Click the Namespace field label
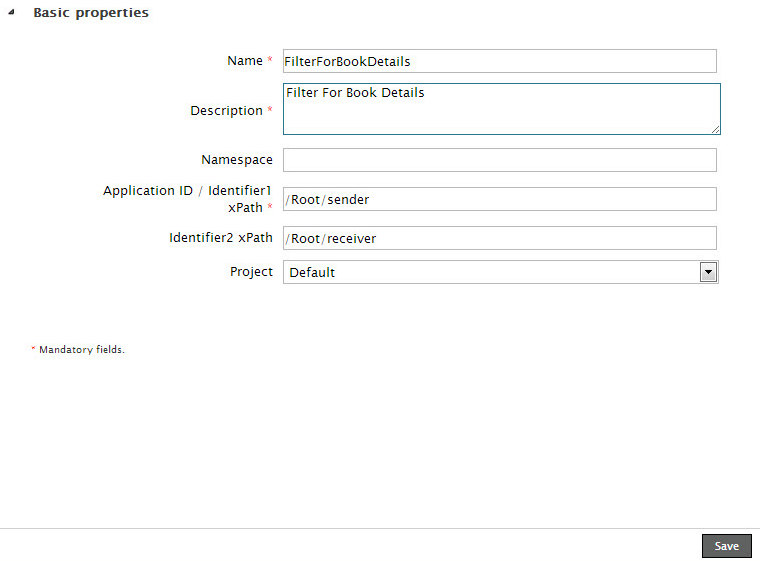This screenshot has width=760, height=561. pos(236,160)
